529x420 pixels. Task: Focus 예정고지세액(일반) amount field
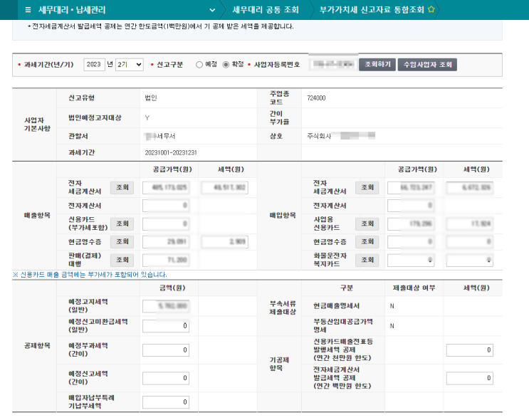166,306
